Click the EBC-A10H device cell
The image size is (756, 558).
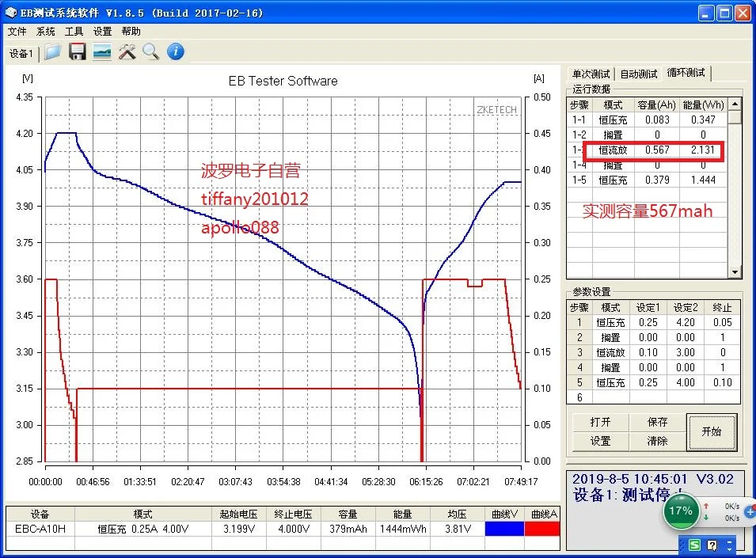40,529
